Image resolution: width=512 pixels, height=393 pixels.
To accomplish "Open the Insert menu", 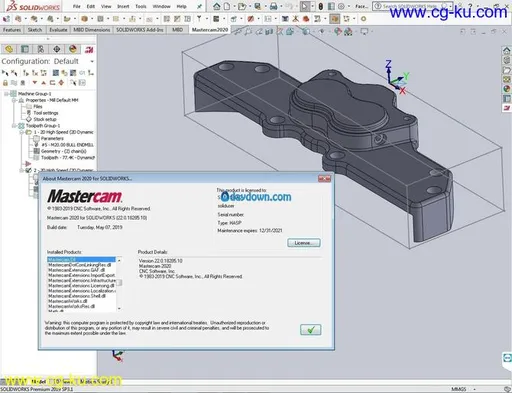I will tap(123, 6).
